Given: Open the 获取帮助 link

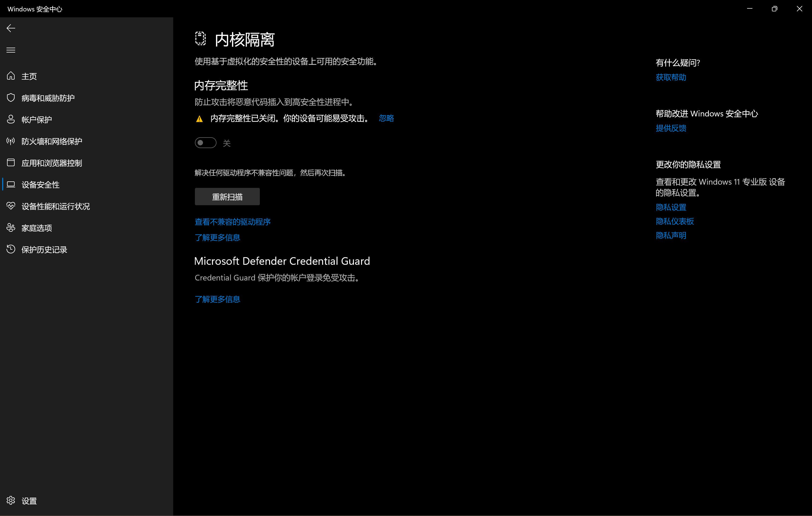Looking at the screenshot, I should 670,77.
